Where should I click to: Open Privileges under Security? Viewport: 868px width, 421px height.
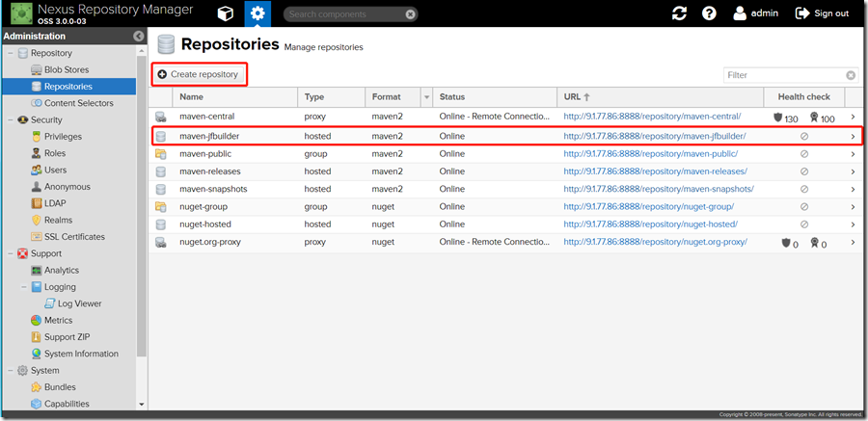pyautogui.click(x=63, y=137)
